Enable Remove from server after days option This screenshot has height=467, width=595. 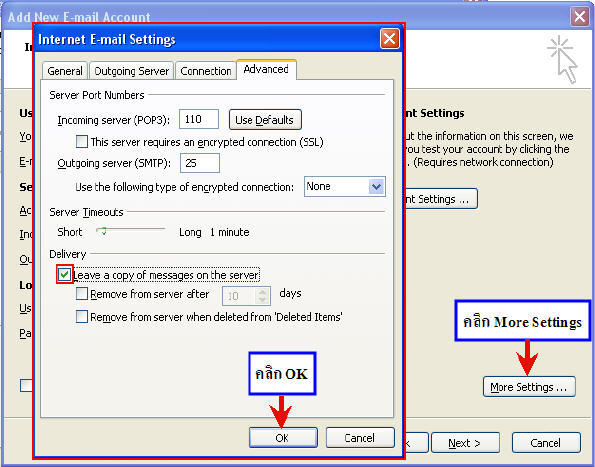coord(82,294)
